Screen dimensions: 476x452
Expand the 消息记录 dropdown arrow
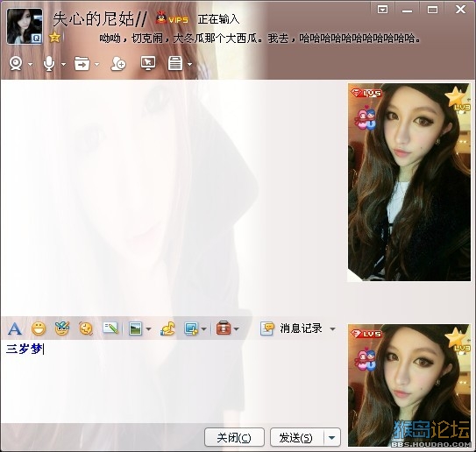click(x=333, y=328)
